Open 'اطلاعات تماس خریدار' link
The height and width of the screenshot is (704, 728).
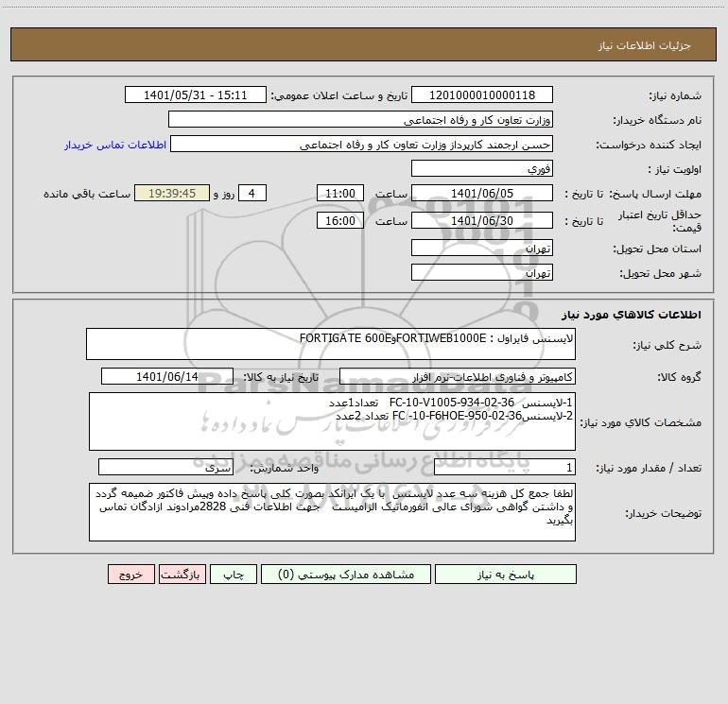[x=115, y=145]
